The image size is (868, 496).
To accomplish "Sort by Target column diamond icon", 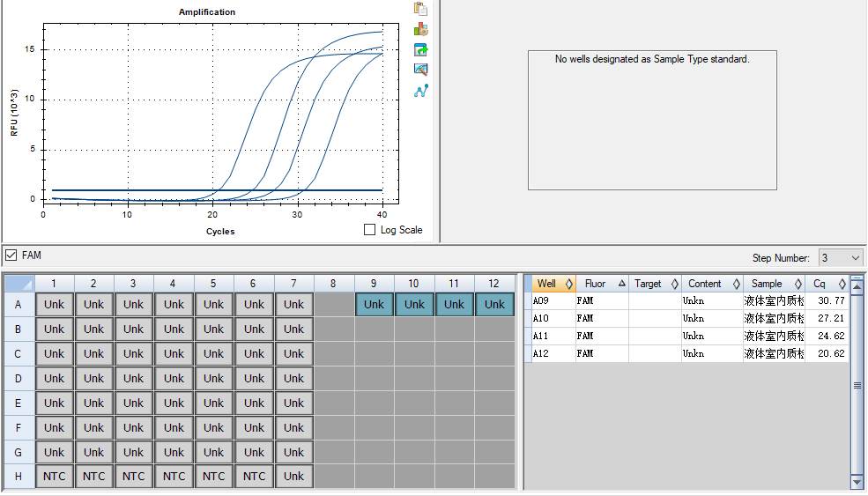I will coord(674,284).
